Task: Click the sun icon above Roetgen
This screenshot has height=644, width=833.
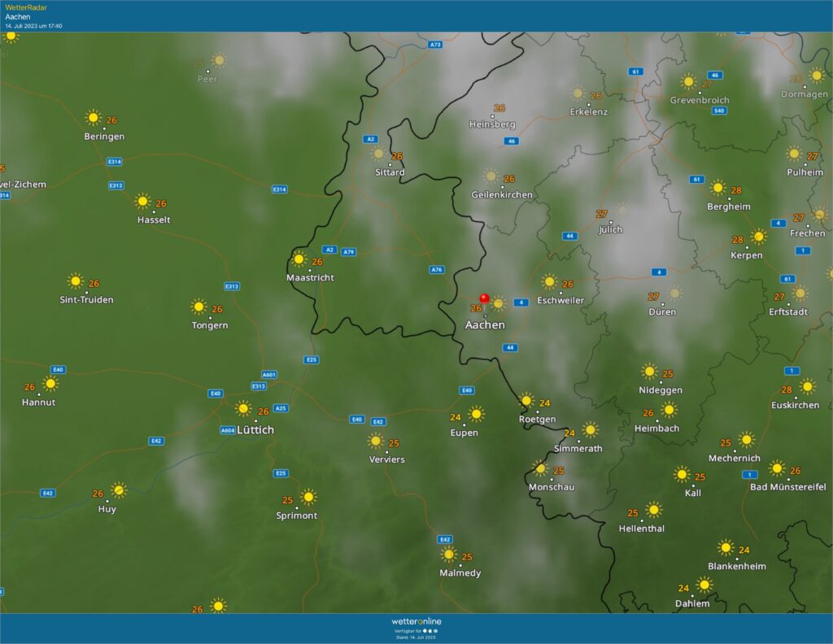Action: [x=526, y=400]
